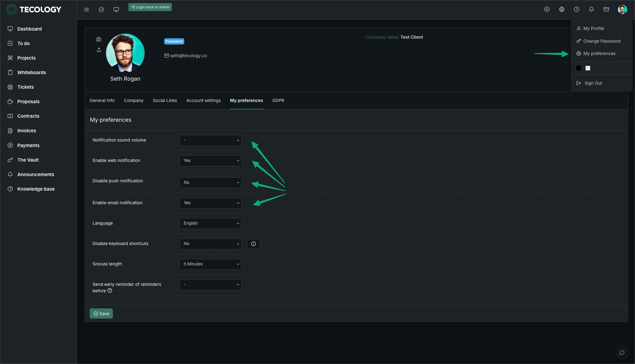Expand Notification sound volume dropdown

(x=210, y=140)
